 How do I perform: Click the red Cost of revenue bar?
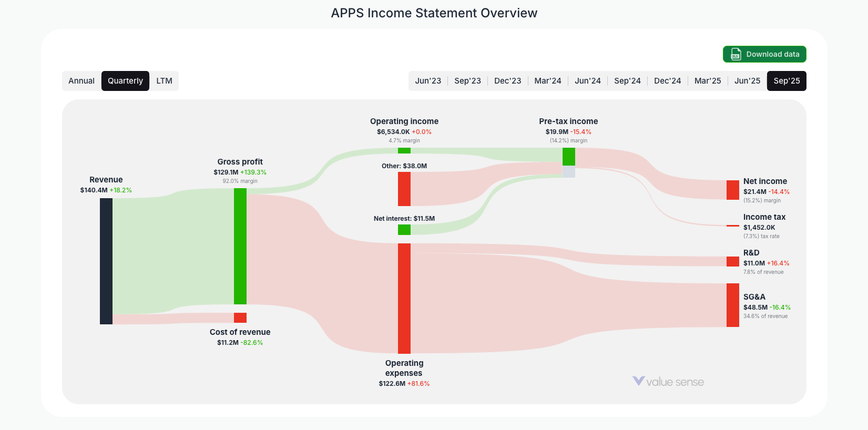pos(240,318)
